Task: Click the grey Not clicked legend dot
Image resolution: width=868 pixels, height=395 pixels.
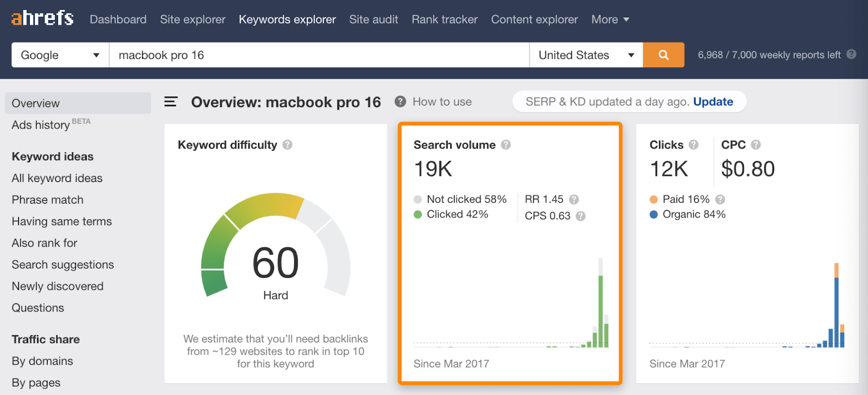Action: pos(418,199)
